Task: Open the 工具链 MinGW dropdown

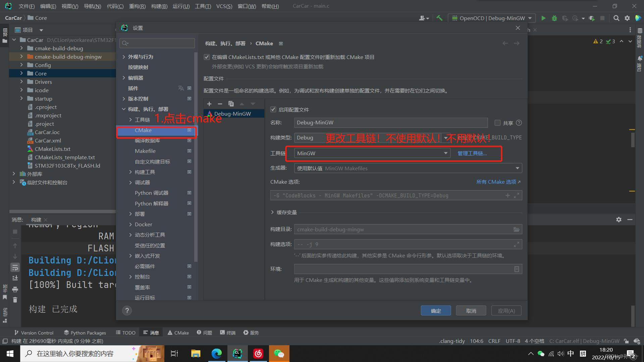Action: [x=445, y=153]
